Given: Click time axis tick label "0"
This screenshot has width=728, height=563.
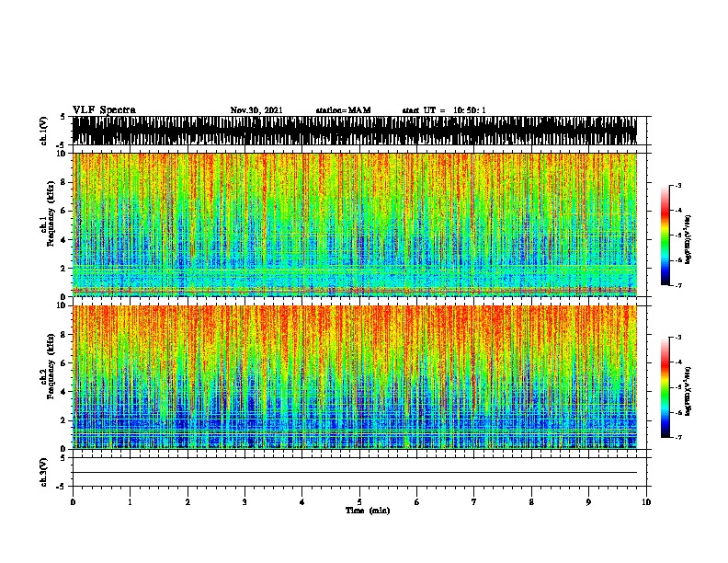Looking at the screenshot, I should click(73, 502).
